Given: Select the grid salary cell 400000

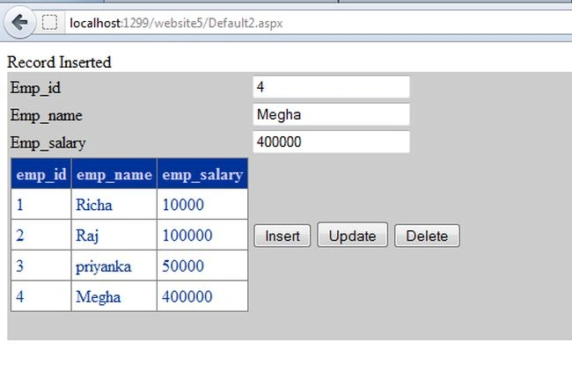Looking at the screenshot, I should click(x=202, y=296).
